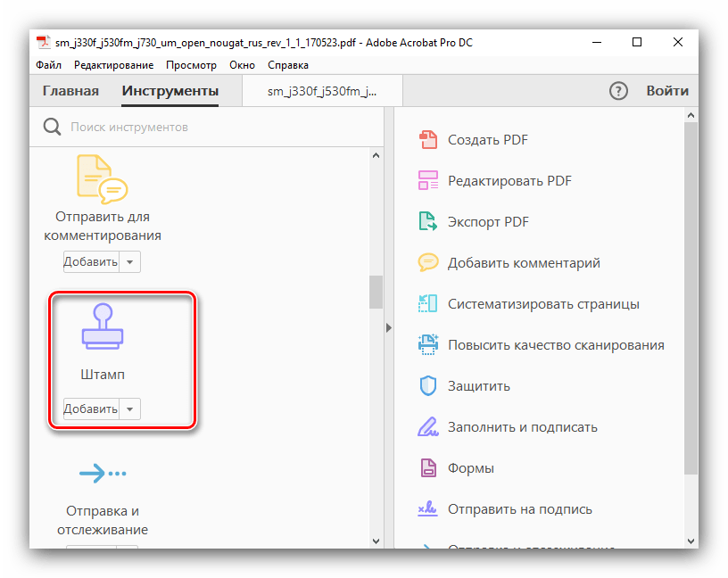
Task: Click the Send for Comments icon
Action: 102,178
